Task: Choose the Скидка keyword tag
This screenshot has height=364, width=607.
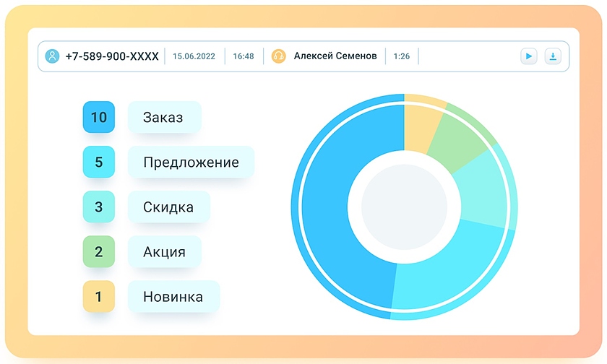Action: pos(168,207)
